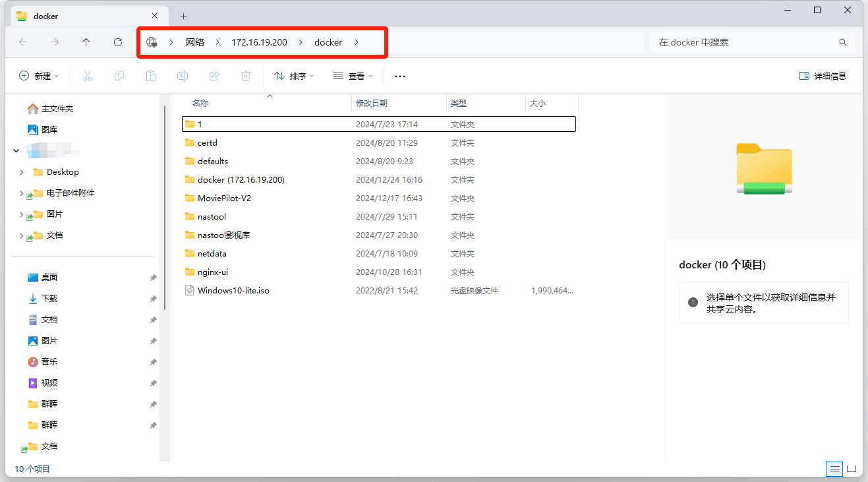
Task: Click the Rename icon in toolbar
Action: pyautogui.click(x=183, y=76)
